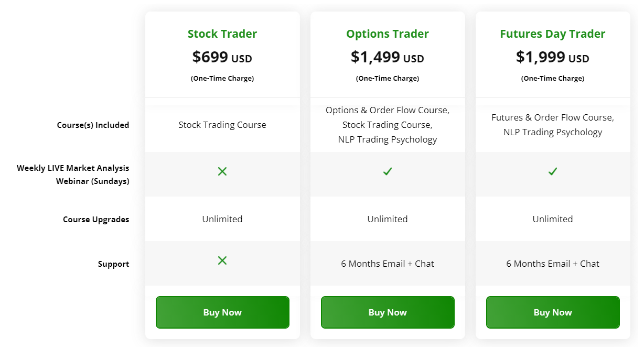
Task: Click the $1,499 USD price
Action: [x=388, y=57]
